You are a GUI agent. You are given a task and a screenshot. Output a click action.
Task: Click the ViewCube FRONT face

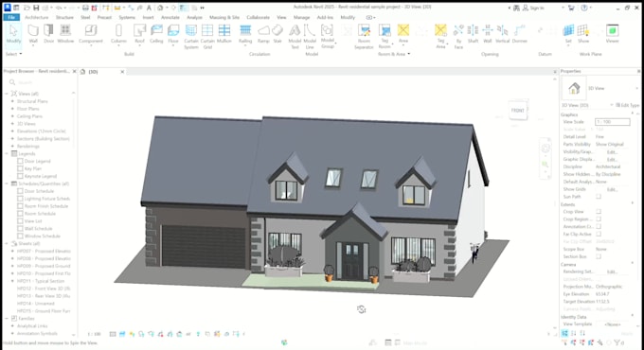pyautogui.click(x=517, y=111)
